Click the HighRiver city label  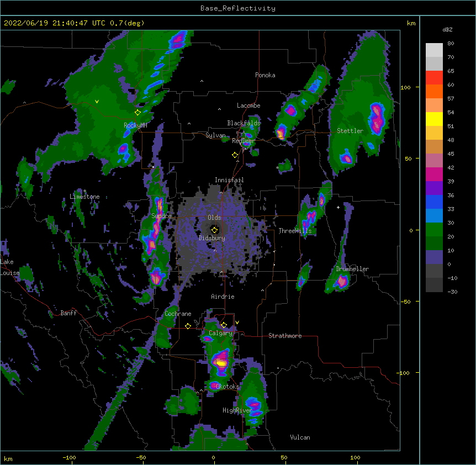(237, 410)
